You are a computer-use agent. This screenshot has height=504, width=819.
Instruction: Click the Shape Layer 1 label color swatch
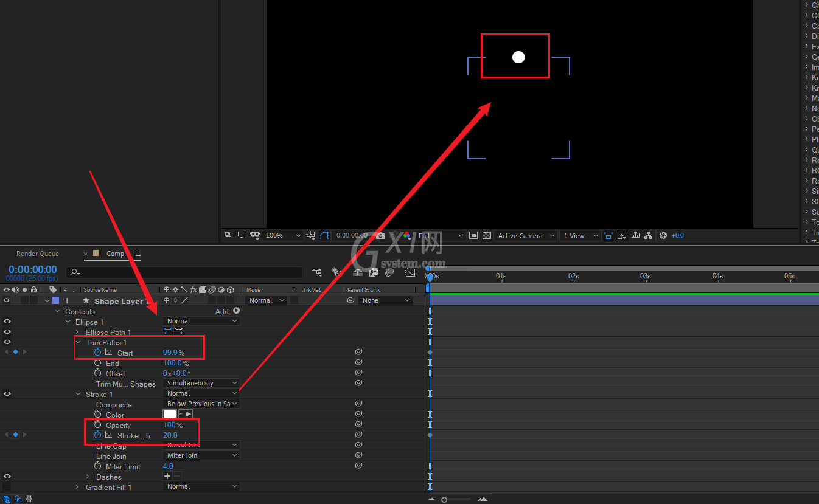[55, 300]
